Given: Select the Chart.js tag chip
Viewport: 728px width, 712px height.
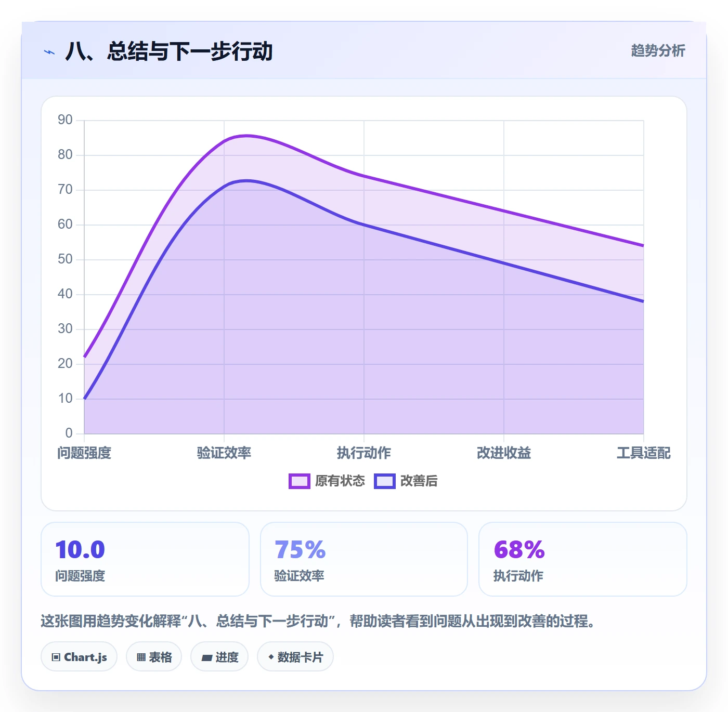Looking at the screenshot, I should pos(79,657).
